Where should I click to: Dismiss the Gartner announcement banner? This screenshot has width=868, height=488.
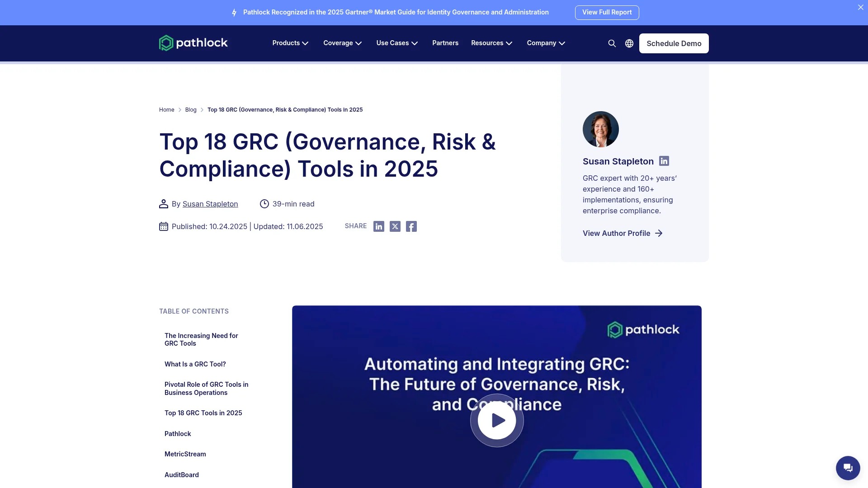click(860, 7)
